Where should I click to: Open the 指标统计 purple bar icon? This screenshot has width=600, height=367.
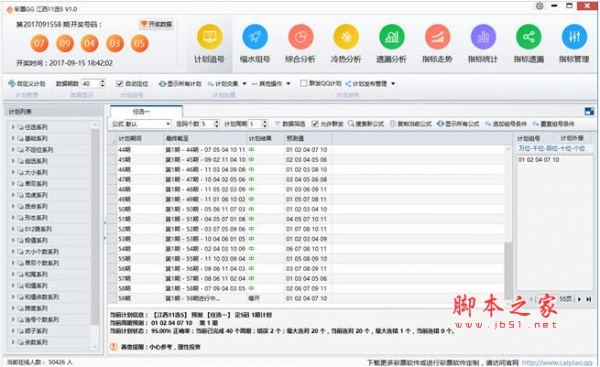pos(483,37)
